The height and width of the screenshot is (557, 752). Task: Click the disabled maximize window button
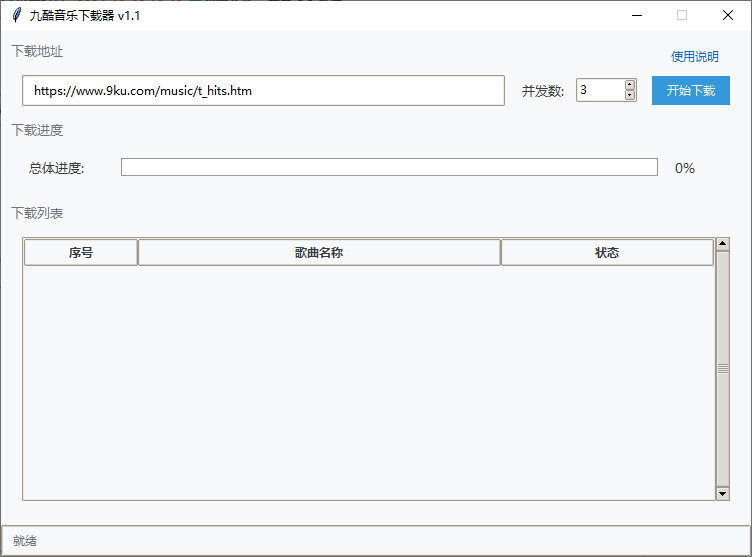click(x=682, y=15)
